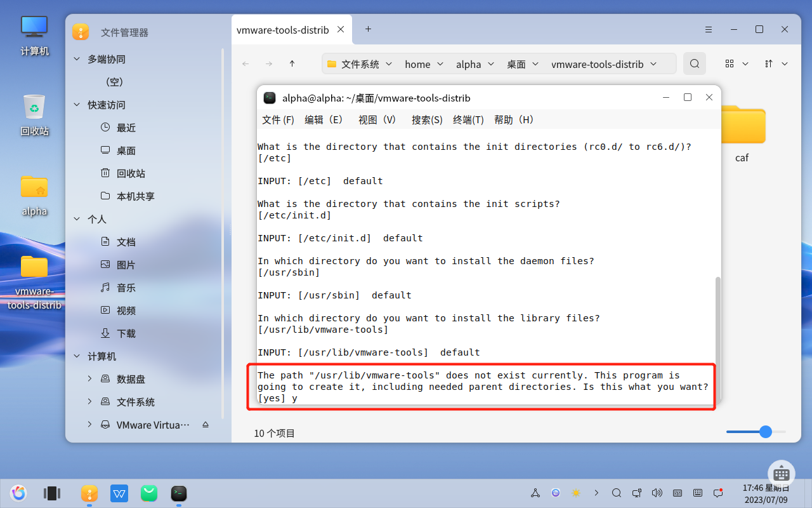Click file manager icon in the taskbar
This screenshot has height=508, width=812.
[89, 493]
